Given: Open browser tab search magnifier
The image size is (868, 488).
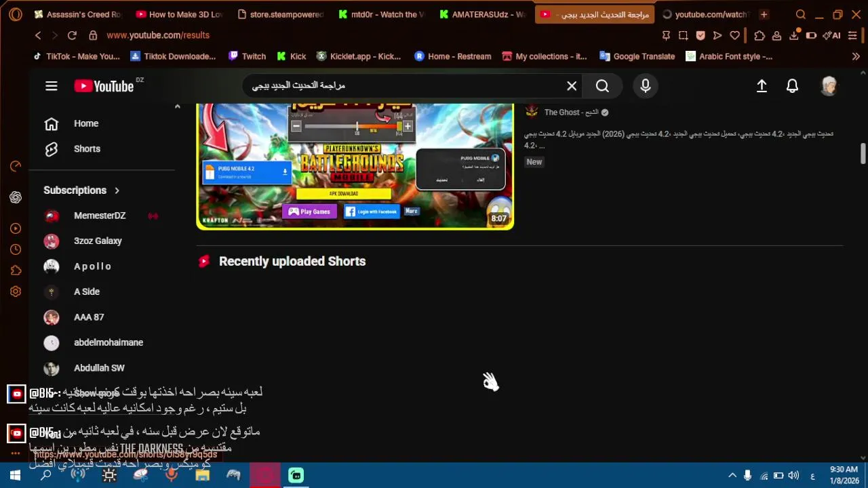Looking at the screenshot, I should pyautogui.click(x=801, y=14).
